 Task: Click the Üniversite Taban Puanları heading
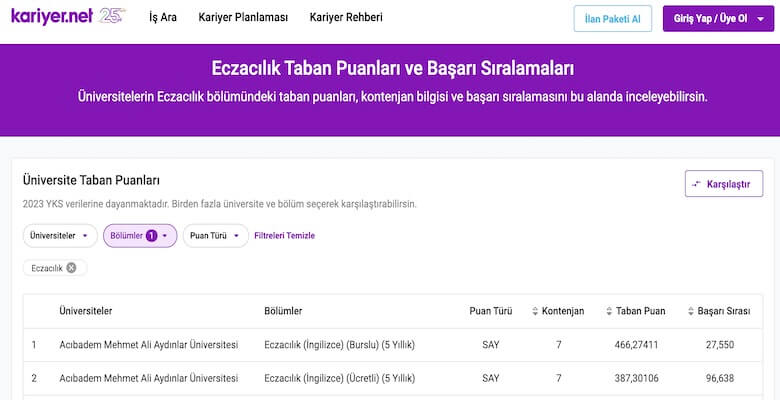click(x=91, y=180)
